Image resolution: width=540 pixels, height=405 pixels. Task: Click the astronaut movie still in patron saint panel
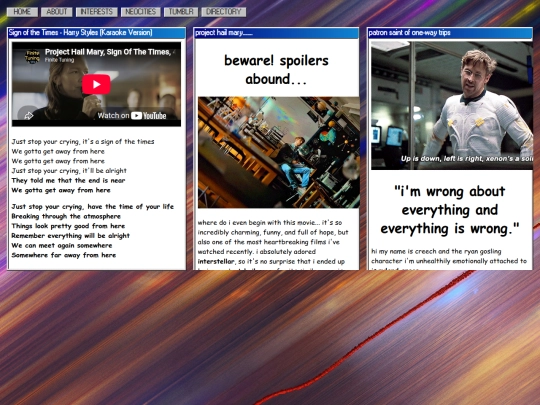click(x=451, y=106)
